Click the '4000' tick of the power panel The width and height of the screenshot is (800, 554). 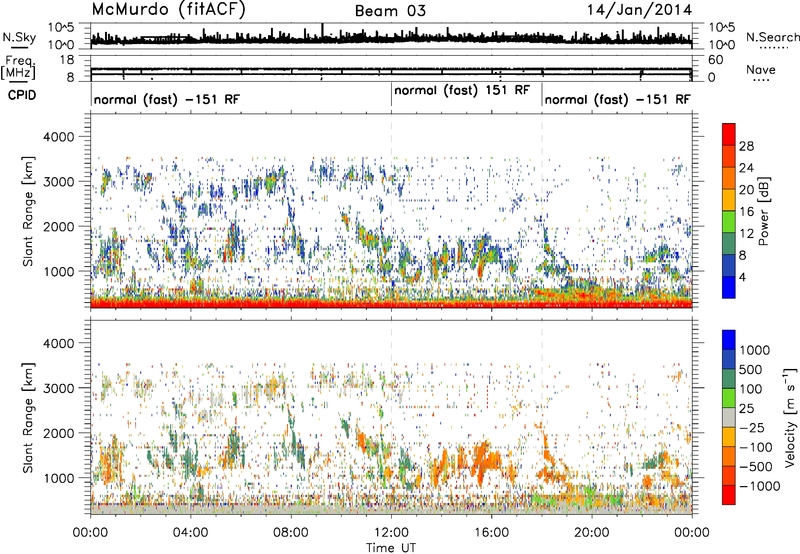[x=59, y=137]
